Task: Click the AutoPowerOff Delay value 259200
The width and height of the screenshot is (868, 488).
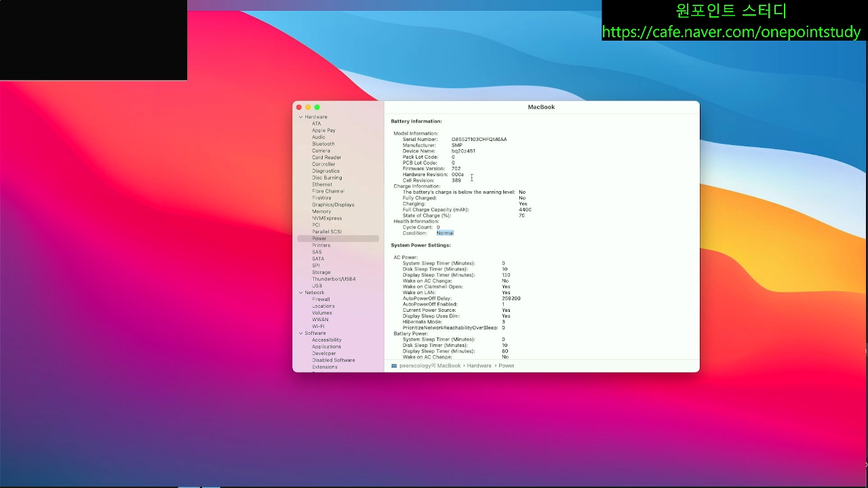Action: click(x=511, y=298)
